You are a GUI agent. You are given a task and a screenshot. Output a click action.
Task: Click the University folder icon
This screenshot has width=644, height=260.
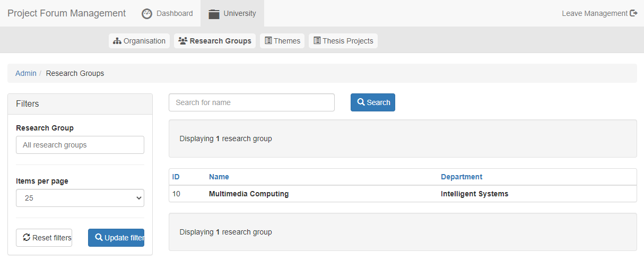(x=214, y=14)
